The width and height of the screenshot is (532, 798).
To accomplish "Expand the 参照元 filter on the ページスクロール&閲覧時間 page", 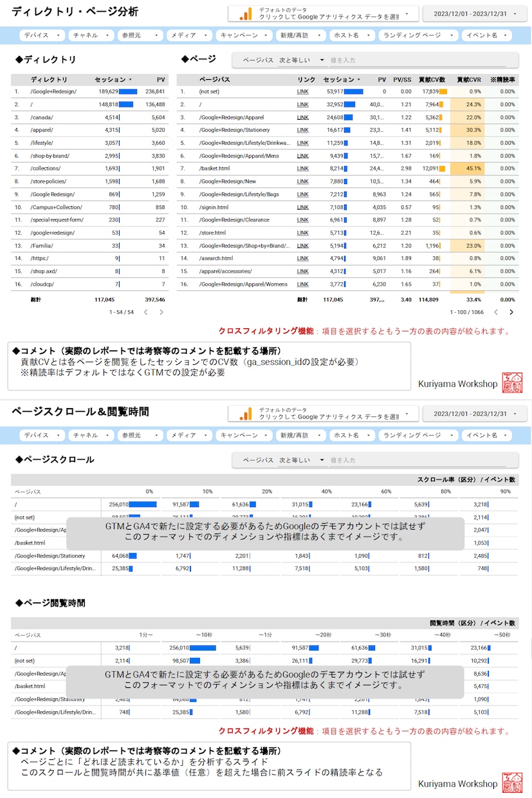I will click(140, 435).
